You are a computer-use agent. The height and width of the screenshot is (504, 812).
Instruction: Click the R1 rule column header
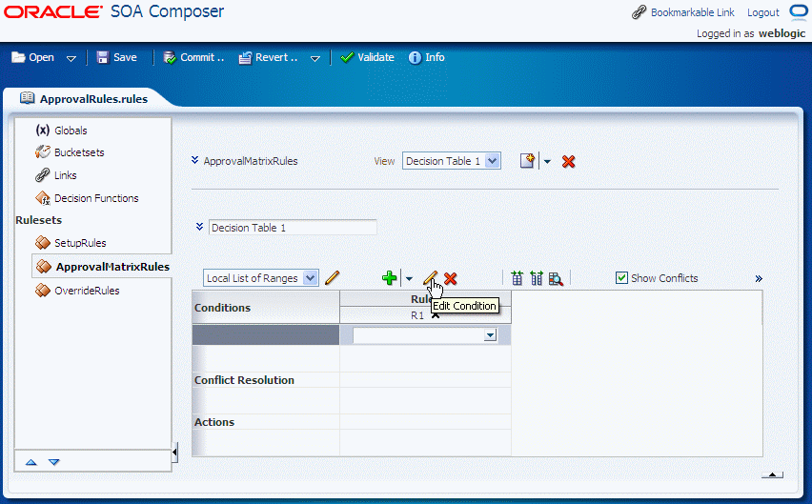pyautogui.click(x=417, y=315)
